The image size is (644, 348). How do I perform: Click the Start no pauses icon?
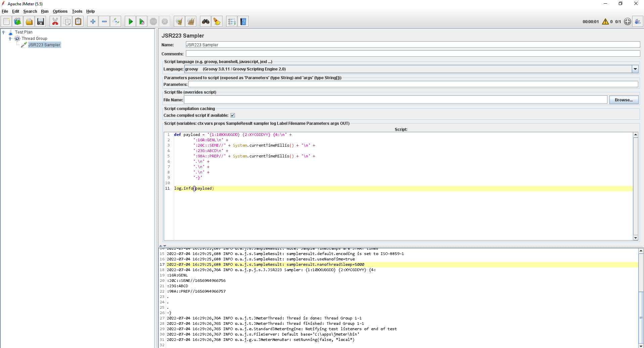click(142, 21)
